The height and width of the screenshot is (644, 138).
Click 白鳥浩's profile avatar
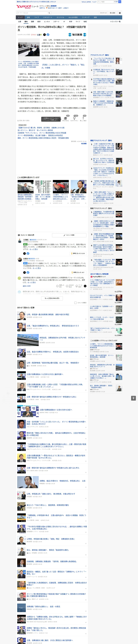point(20,260)
